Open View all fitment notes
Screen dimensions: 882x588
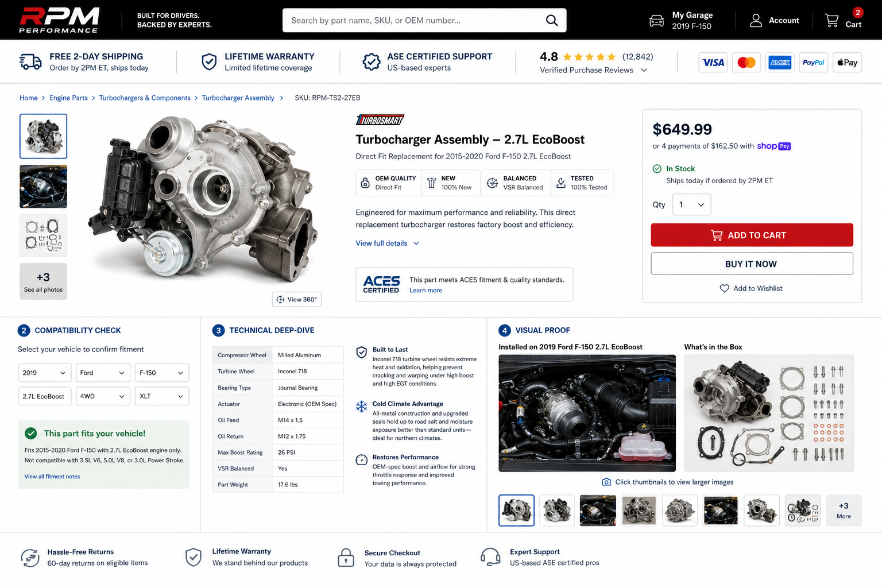click(x=52, y=477)
